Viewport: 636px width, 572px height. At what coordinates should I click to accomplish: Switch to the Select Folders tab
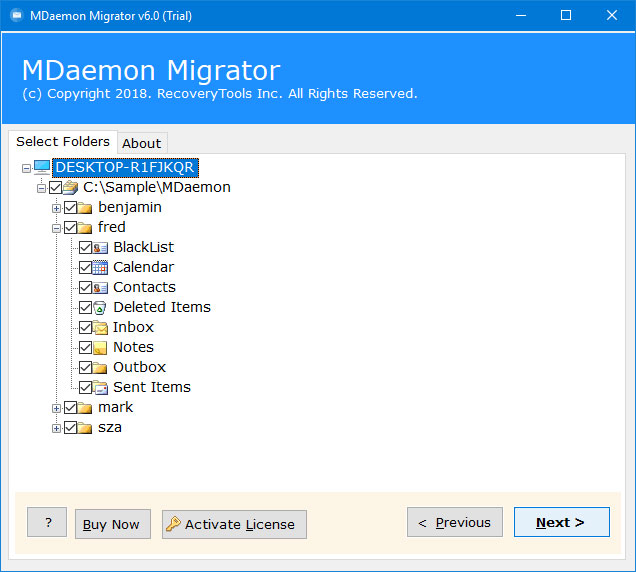(63, 142)
